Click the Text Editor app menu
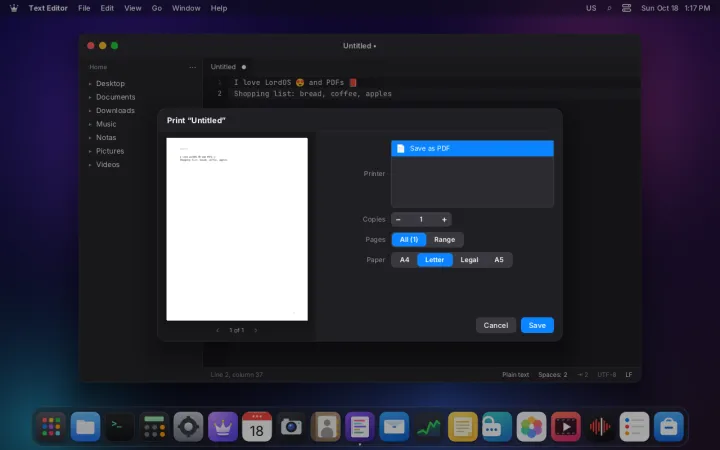The image size is (720, 450). click(48, 8)
